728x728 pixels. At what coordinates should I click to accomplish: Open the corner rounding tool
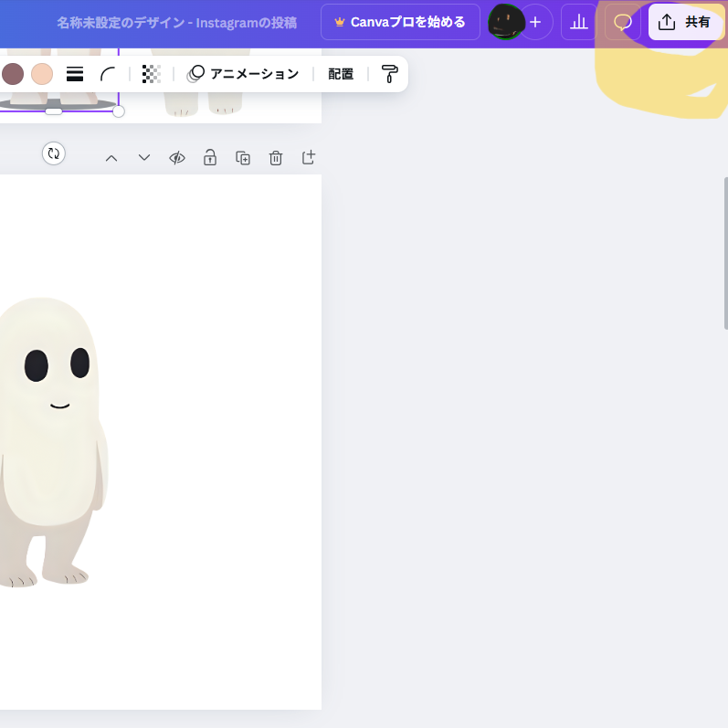tap(108, 74)
